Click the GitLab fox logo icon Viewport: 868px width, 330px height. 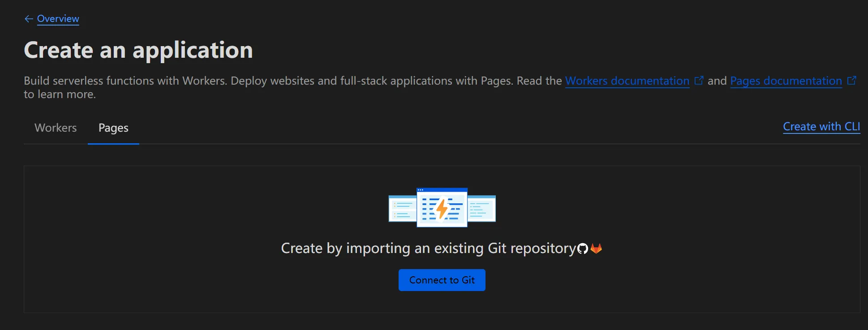point(596,249)
